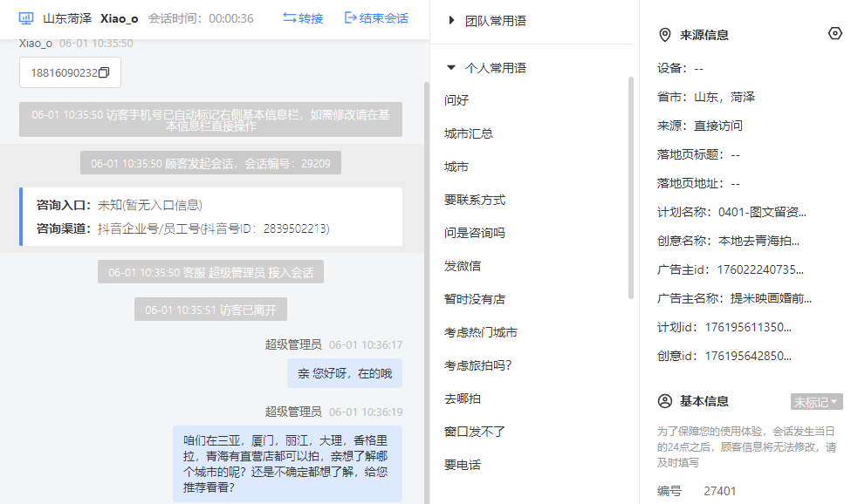Click the 访客已离开 system notice
Screen dimensions: 851x504
(210, 310)
